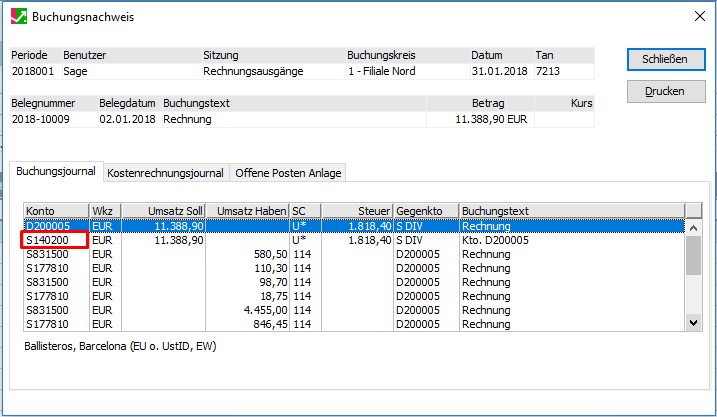The height and width of the screenshot is (417, 717).
Task: Sort by the Gegenkto column header
Action: pos(425,211)
